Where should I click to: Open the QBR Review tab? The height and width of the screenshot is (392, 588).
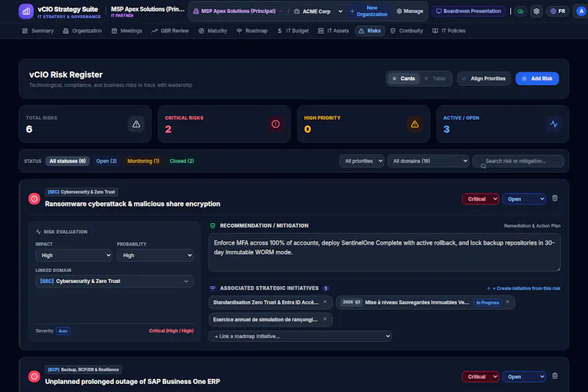pyautogui.click(x=171, y=31)
